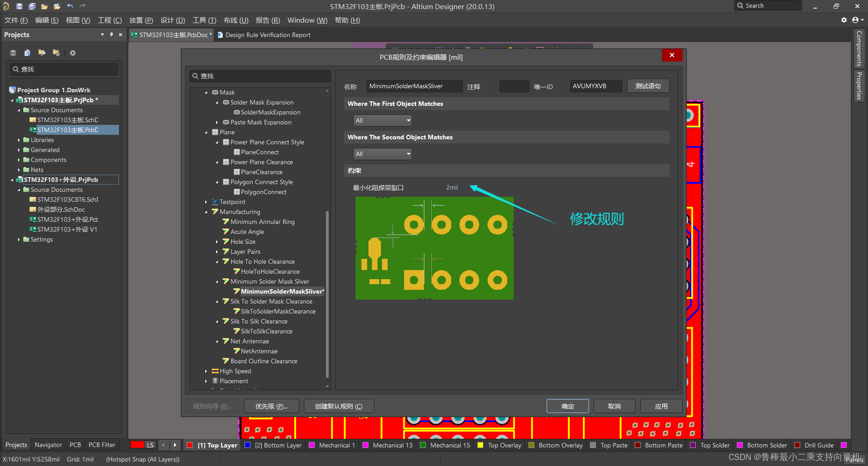
Task: Switch to the PCB Filter tab
Action: coord(102,445)
